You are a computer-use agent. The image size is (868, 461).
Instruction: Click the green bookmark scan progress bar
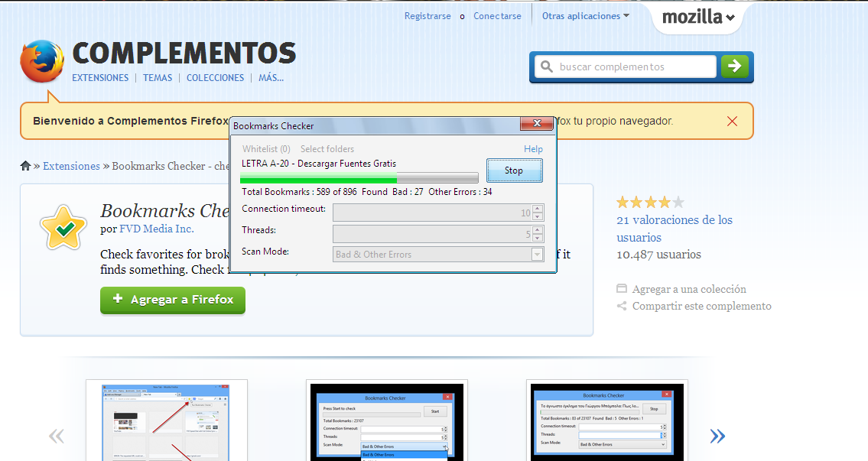(359, 177)
